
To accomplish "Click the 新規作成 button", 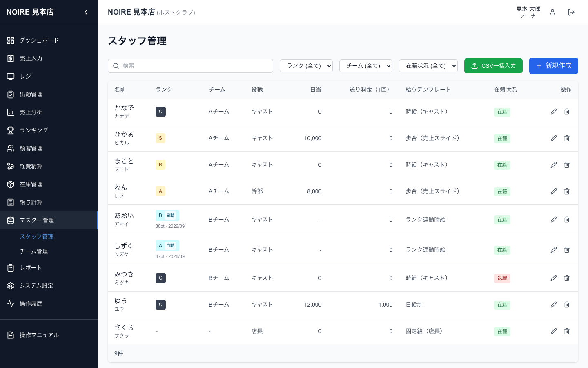I will tap(554, 66).
